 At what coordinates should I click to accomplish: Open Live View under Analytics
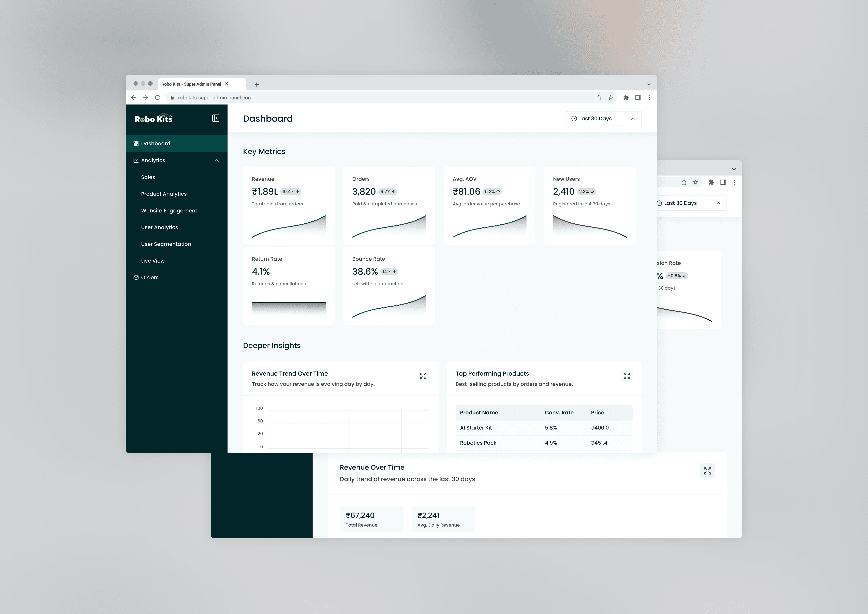(153, 261)
